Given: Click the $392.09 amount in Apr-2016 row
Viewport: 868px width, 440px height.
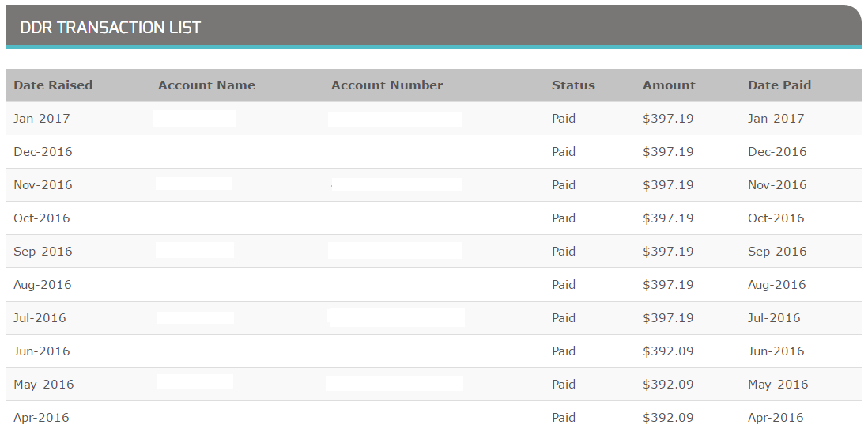Looking at the screenshot, I should click(668, 418).
